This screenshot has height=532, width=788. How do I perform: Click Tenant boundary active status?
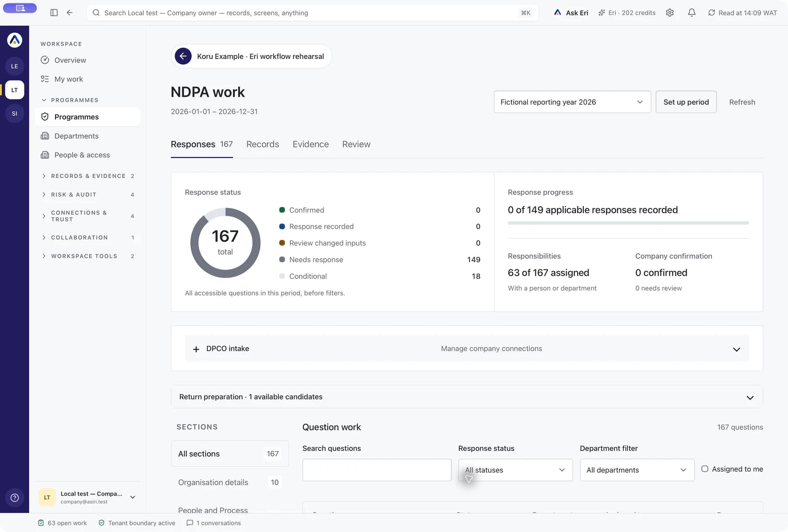click(x=137, y=523)
